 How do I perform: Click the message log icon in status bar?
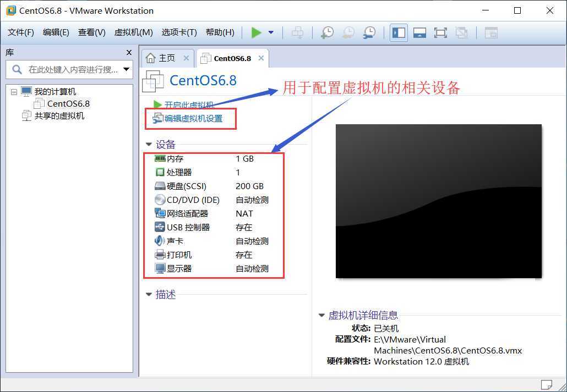pos(547,384)
